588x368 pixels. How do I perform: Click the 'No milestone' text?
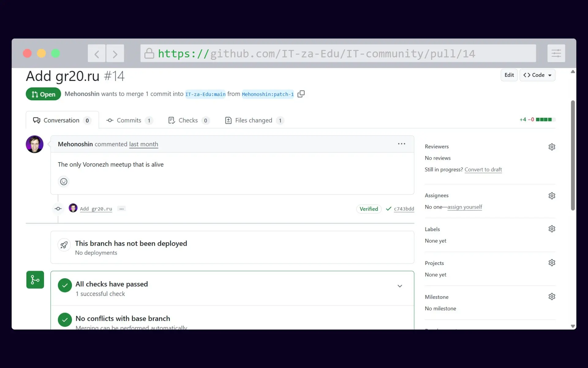pyautogui.click(x=440, y=309)
